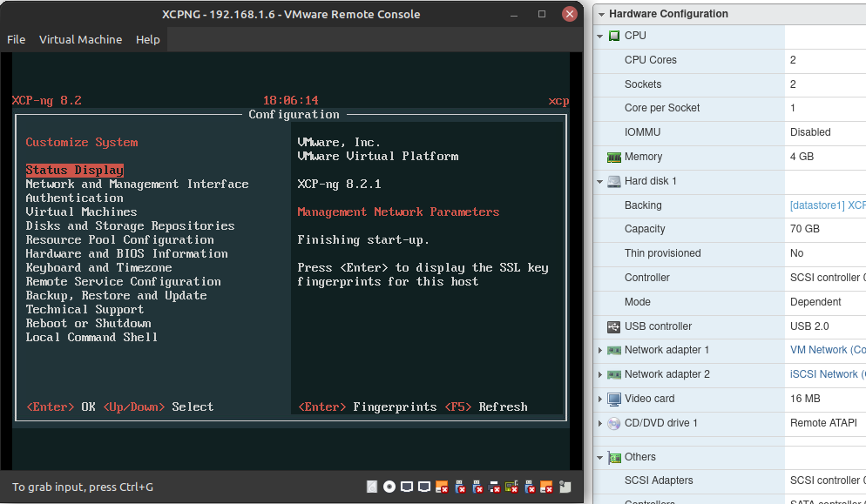Collapse the CPU section
866x504 pixels.
coord(600,36)
